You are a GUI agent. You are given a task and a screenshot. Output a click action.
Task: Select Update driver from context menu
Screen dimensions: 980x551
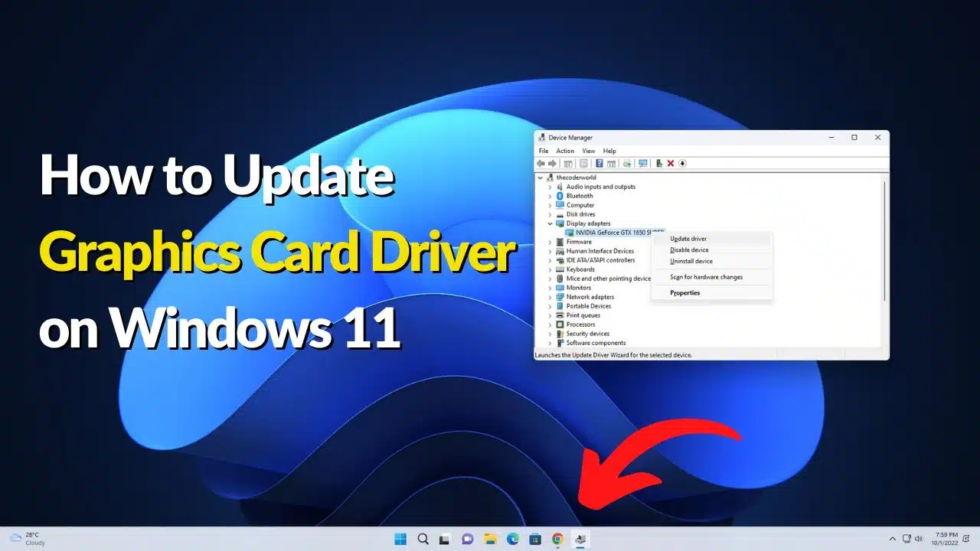(x=688, y=239)
